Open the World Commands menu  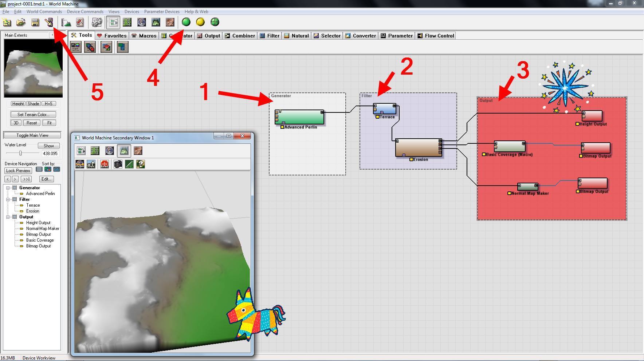(x=44, y=12)
